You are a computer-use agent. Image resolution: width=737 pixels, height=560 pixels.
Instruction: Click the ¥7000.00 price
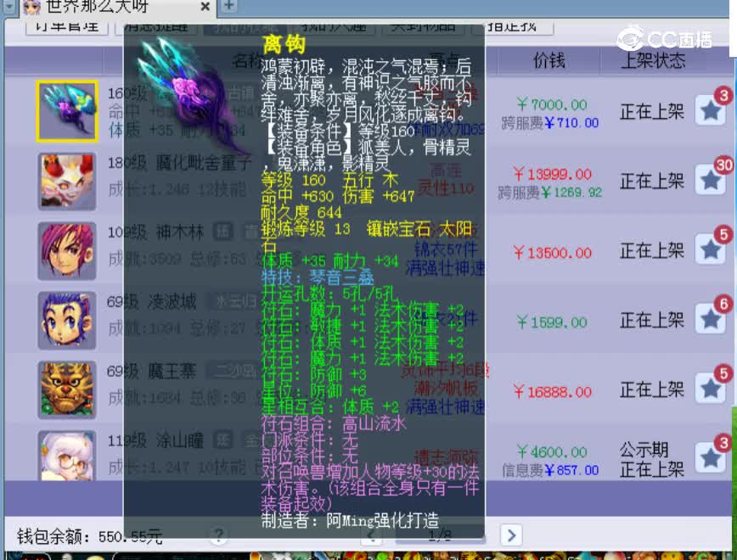click(552, 104)
